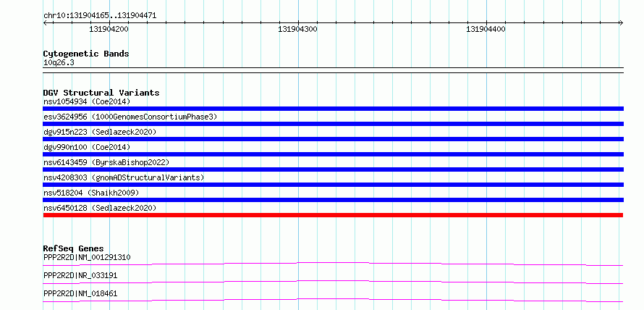This screenshot has width=644, height=310.
Task: Click the blue bar under dgv990n100
Action: pyautogui.click(x=333, y=154)
